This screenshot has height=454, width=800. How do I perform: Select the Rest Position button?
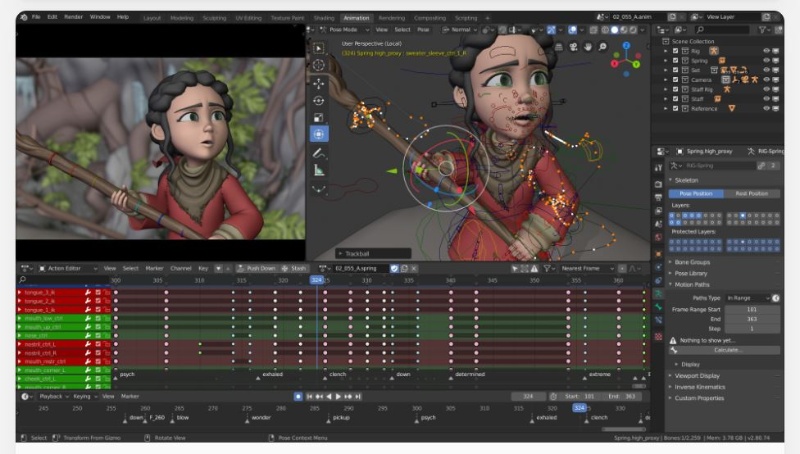pyautogui.click(x=752, y=194)
